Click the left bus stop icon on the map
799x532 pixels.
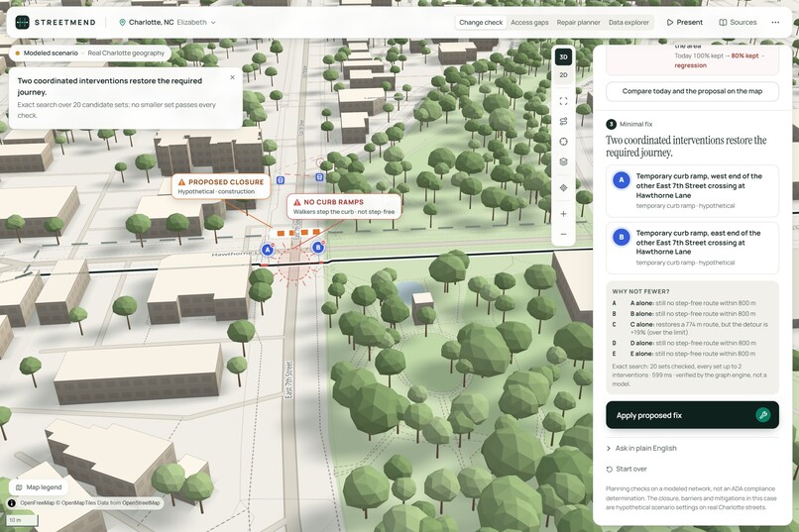281,180
